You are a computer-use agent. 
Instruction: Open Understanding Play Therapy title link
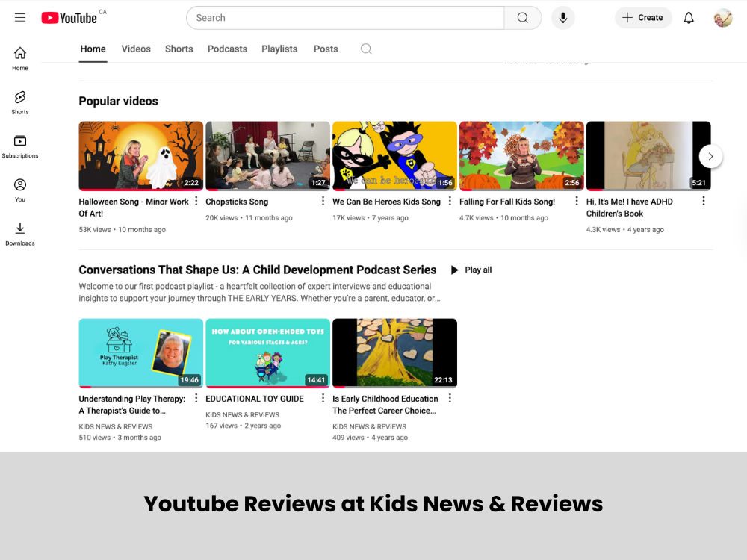tap(132, 405)
